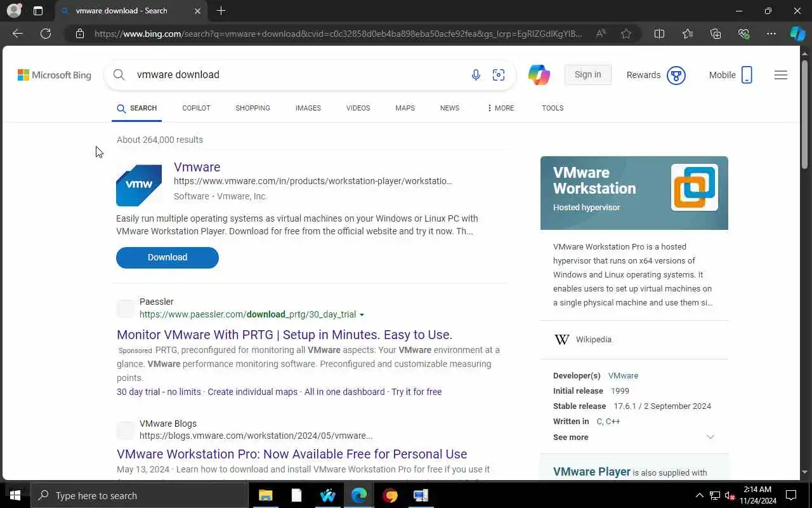Click the Sign in button
The width and height of the screenshot is (812, 508).
587,74
